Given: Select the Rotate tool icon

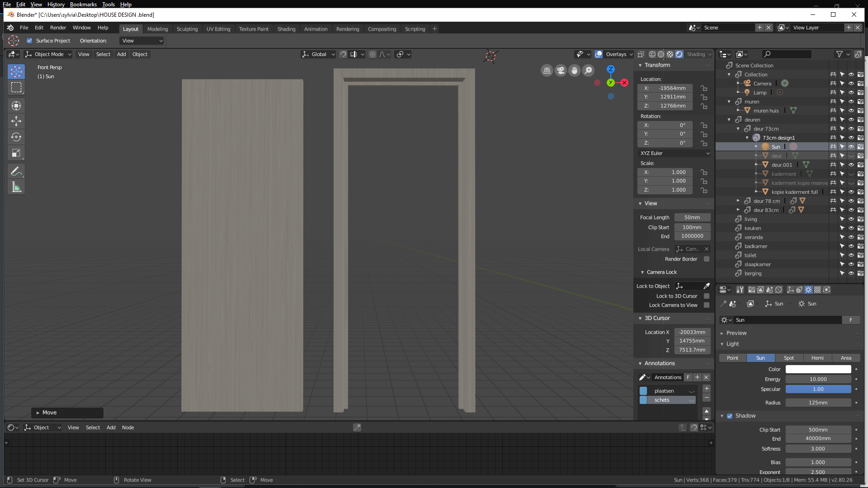Looking at the screenshot, I should click(x=16, y=137).
